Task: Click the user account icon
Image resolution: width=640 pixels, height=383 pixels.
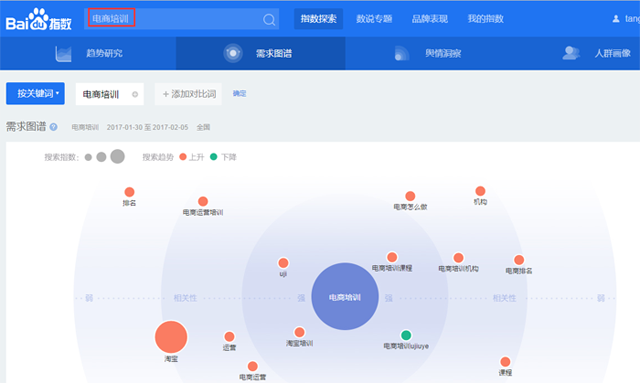Action: tap(616, 19)
